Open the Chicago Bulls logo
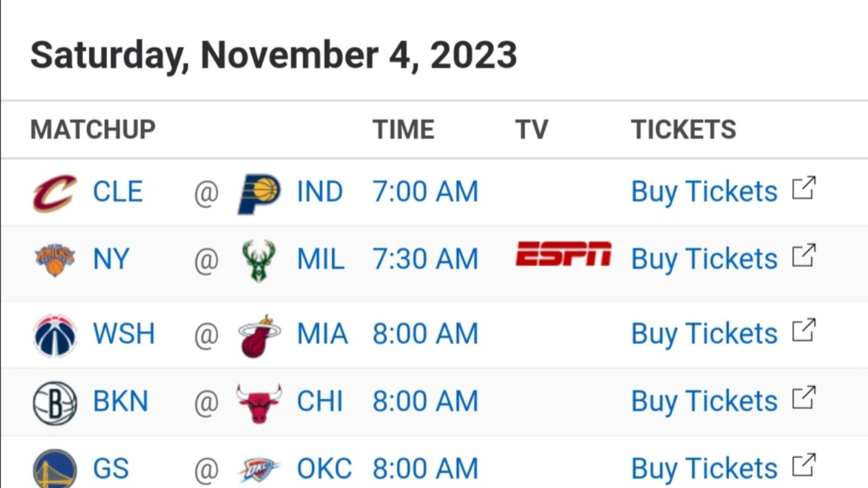The height and width of the screenshot is (488, 868). pyautogui.click(x=259, y=404)
